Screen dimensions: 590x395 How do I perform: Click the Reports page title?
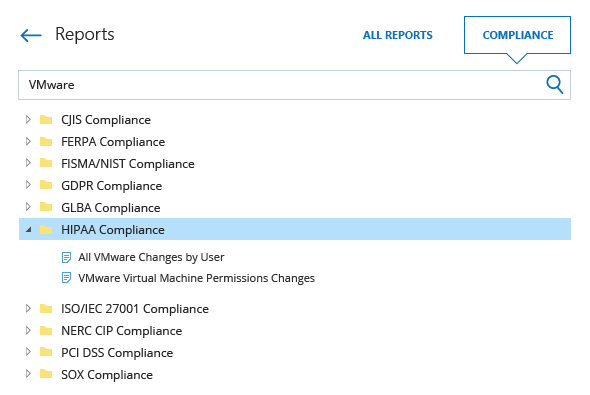point(85,34)
